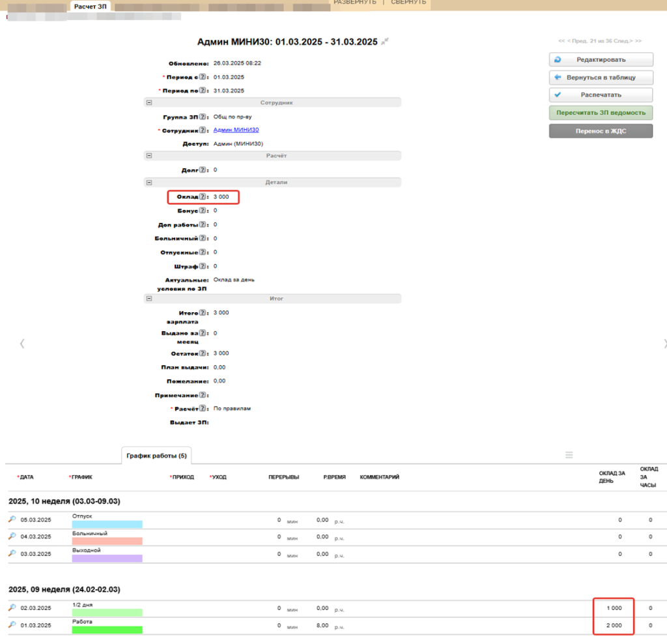The width and height of the screenshot is (667, 644).
Task: Click help icon beside Период с
Action: [203, 77]
